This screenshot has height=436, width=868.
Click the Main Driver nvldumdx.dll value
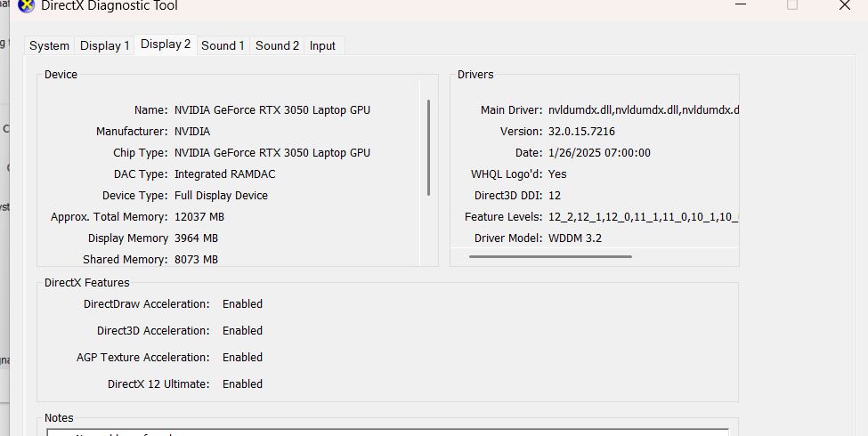[x=644, y=110]
